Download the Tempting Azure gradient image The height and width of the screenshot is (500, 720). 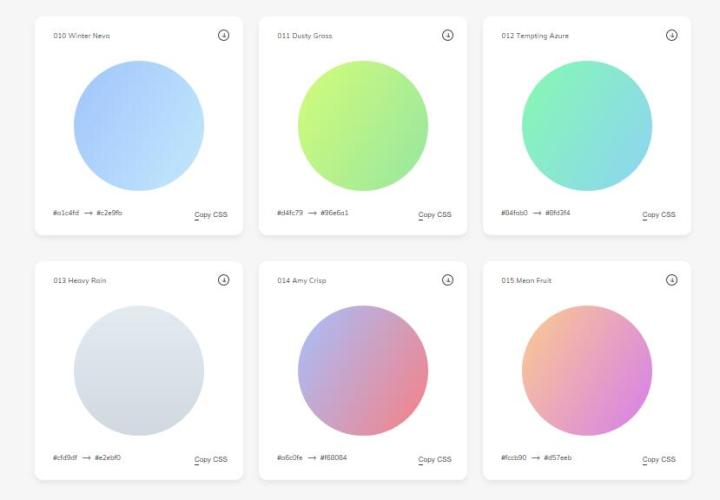(x=672, y=35)
